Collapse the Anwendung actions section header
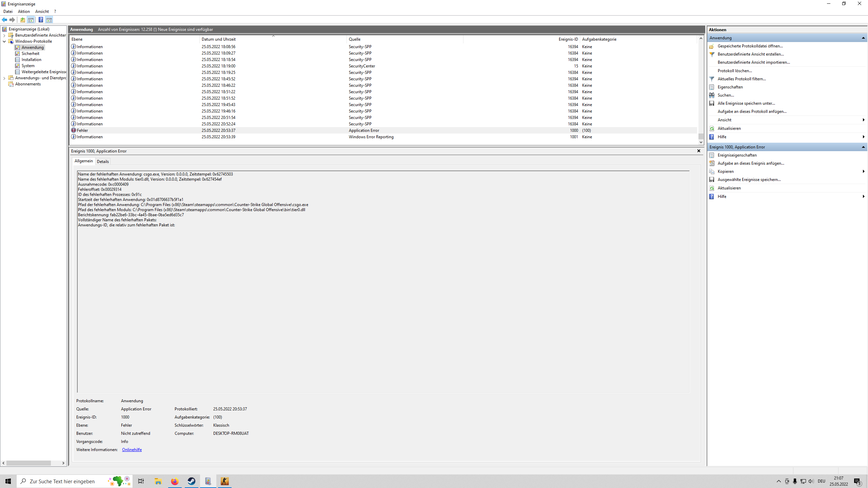 coord(863,38)
